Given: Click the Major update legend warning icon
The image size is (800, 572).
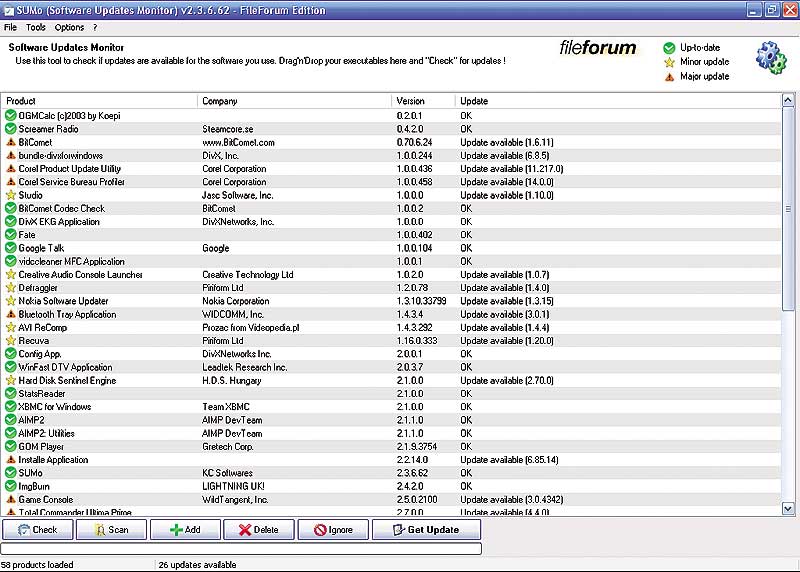Looking at the screenshot, I should pyautogui.click(x=669, y=77).
